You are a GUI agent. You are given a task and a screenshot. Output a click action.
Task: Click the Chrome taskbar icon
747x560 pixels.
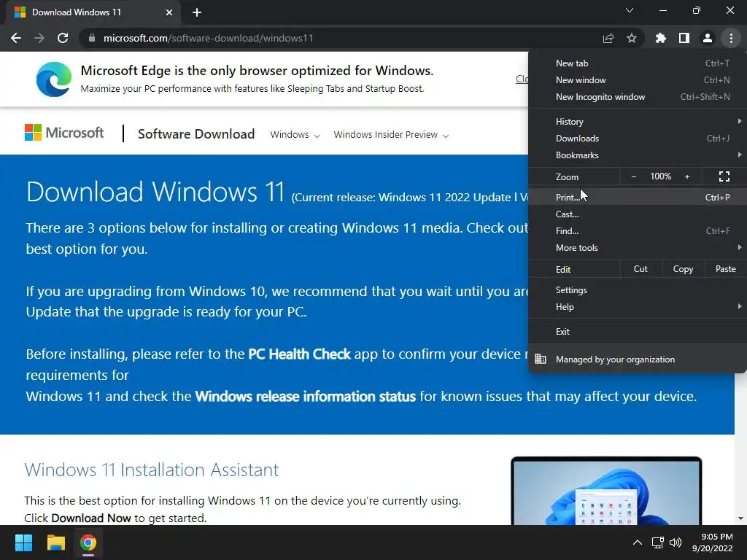(88, 542)
